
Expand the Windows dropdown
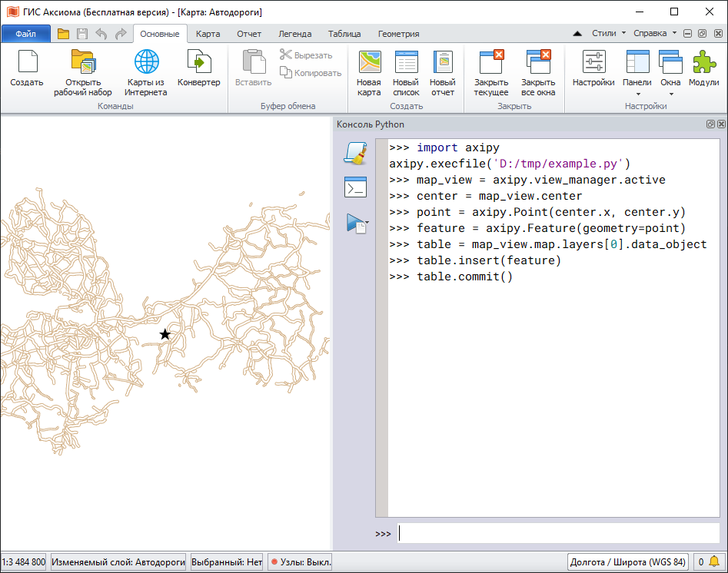tap(670, 94)
